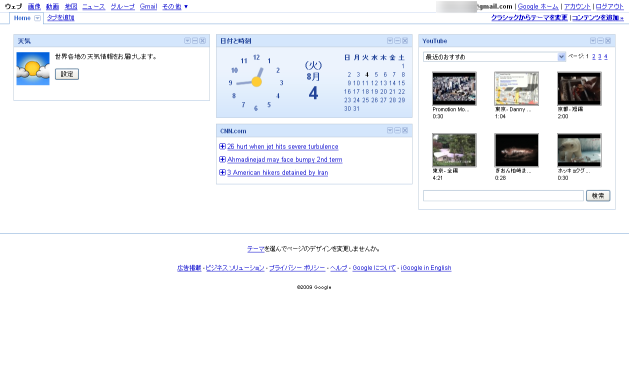
Task: Click the sun and clouds weather icon
Action: pos(33,68)
